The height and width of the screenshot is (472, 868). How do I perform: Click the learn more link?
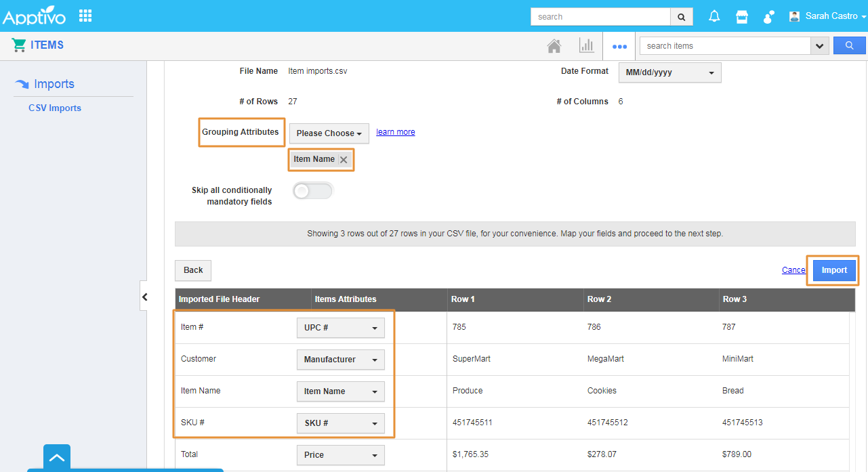pos(396,132)
